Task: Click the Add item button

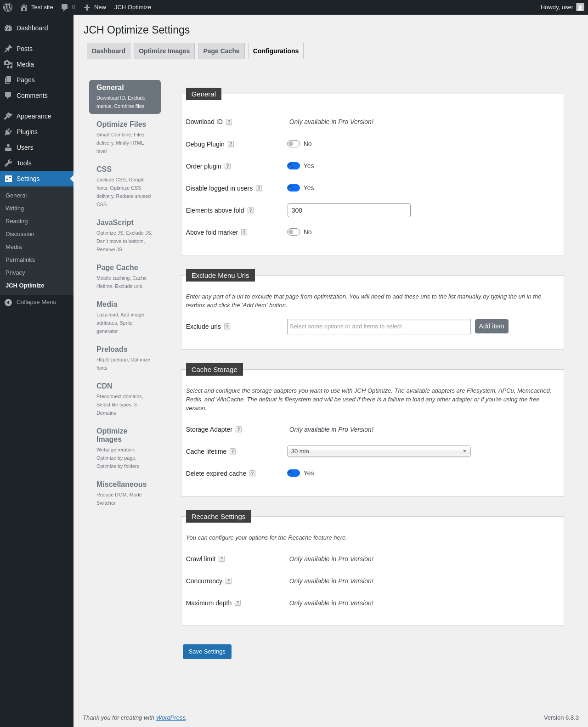Action: pos(492,326)
